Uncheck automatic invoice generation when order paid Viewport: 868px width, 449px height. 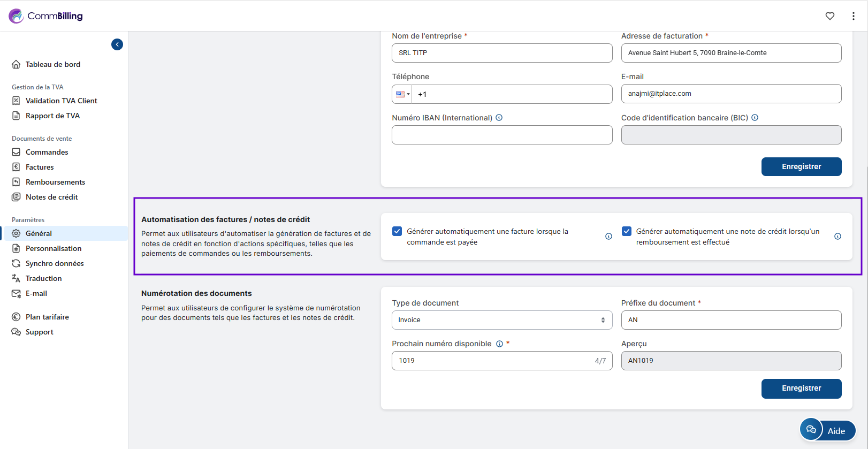[397, 231]
